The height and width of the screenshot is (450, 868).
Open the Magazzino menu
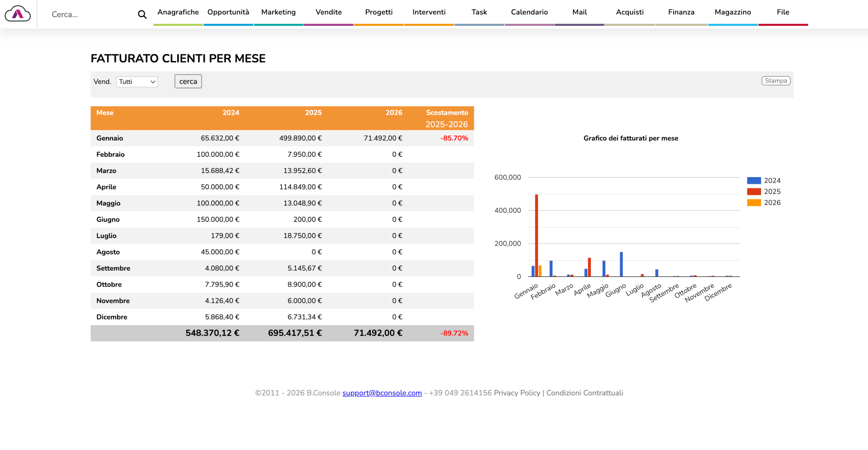[733, 12]
